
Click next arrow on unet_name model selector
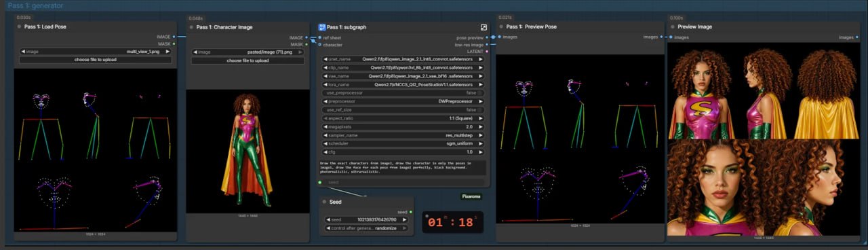[481, 59]
